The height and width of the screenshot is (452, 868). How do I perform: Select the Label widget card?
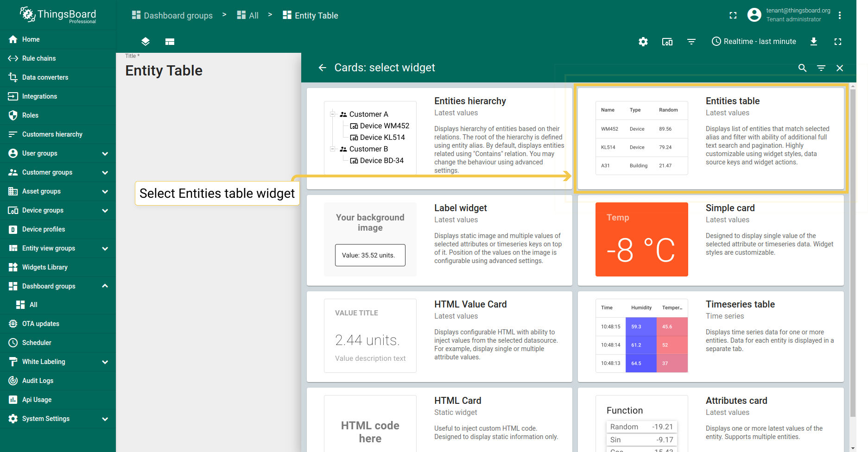(439, 240)
